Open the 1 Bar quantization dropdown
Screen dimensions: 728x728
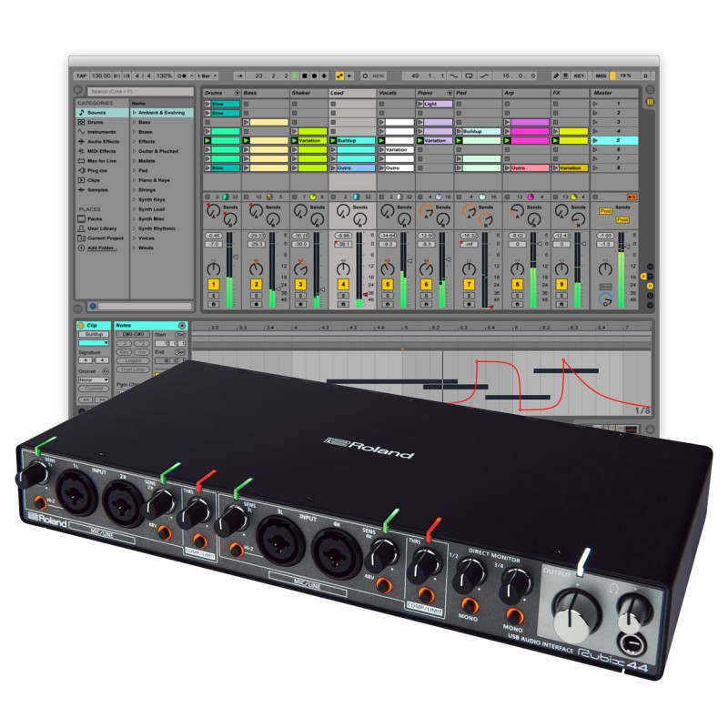[x=207, y=76]
